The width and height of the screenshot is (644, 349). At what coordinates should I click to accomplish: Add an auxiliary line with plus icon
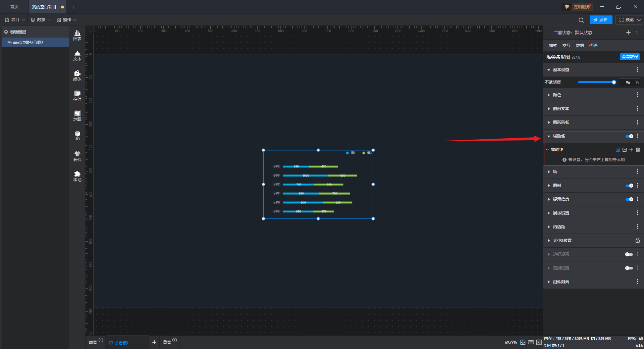631,150
